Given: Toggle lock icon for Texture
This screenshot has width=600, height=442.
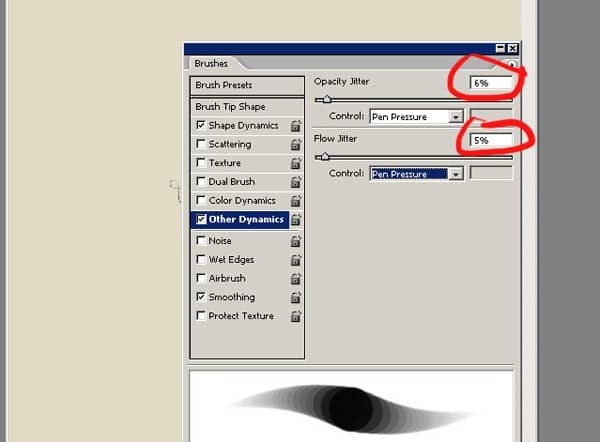Looking at the screenshot, I should click(x=296, y=163).
